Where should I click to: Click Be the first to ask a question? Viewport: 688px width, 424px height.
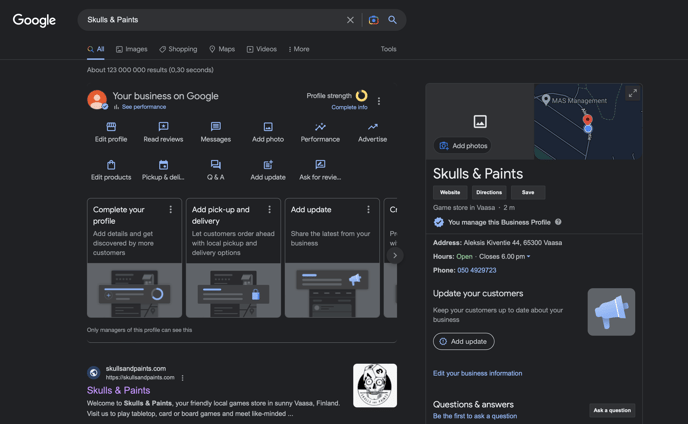coord(475,416)
